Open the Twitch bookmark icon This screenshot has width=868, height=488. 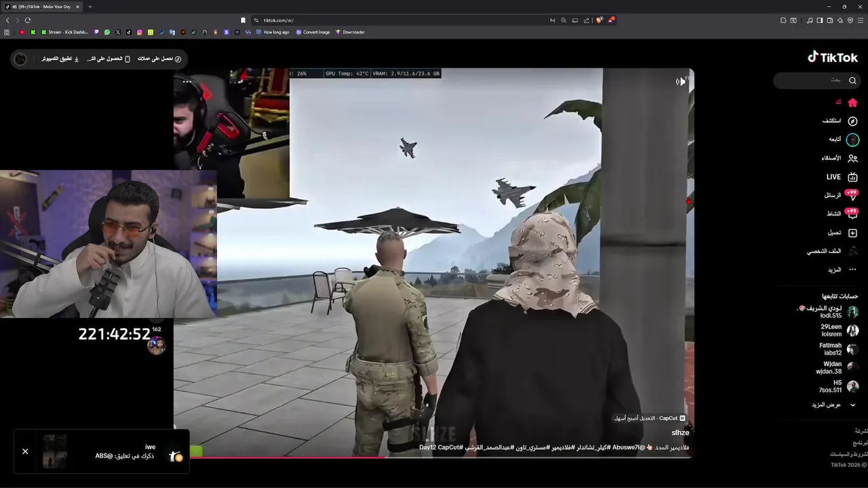96,32
